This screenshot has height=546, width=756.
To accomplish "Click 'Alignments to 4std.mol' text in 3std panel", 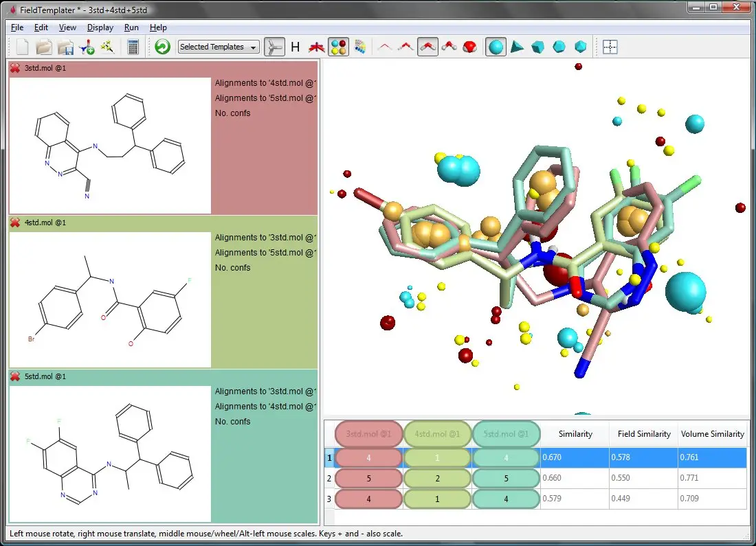I will (x=265, y=83).
